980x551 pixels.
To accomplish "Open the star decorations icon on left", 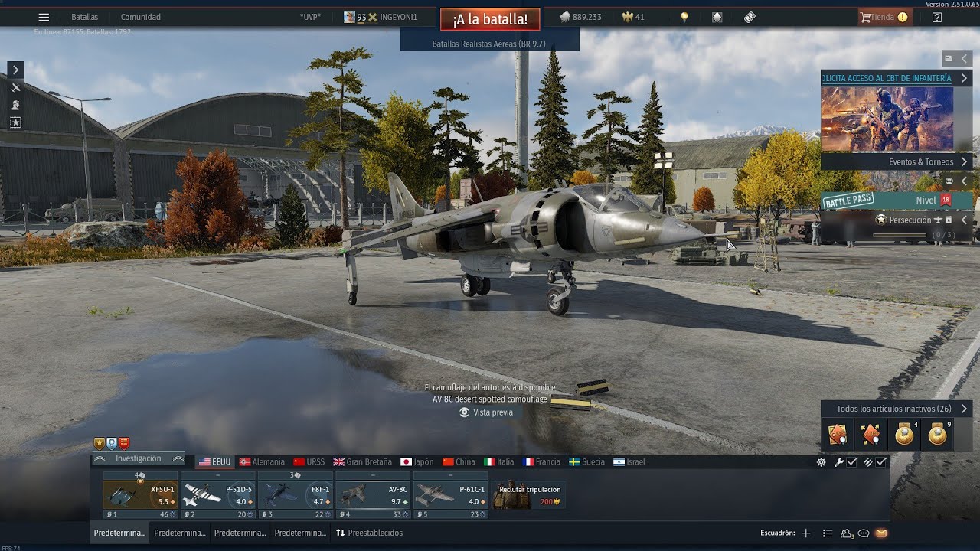I will 15,122.
